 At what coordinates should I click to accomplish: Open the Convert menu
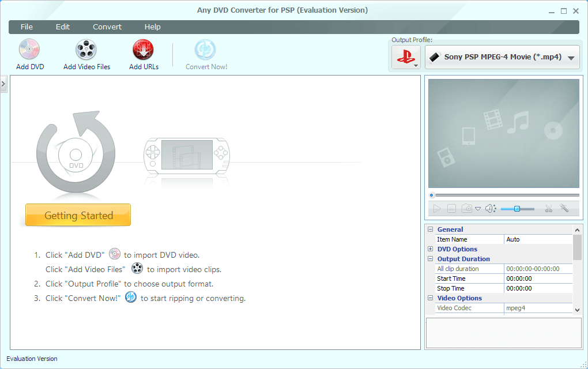[107, 27]
